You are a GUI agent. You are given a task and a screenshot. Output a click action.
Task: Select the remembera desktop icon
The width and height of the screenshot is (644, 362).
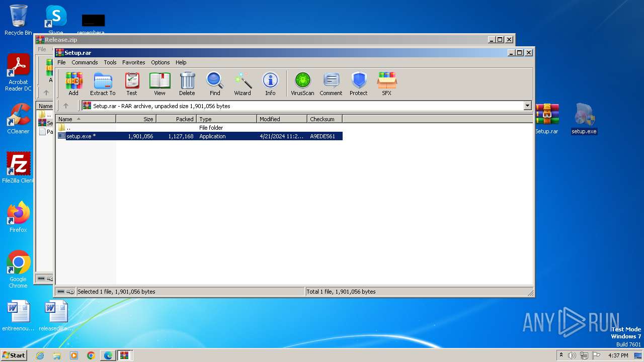[x=93, y=24]
